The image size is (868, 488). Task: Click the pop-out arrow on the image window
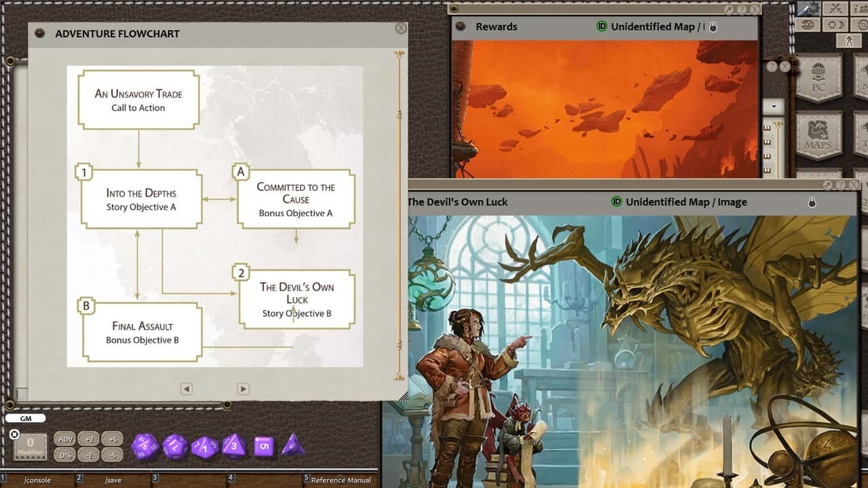coord(827,185)
